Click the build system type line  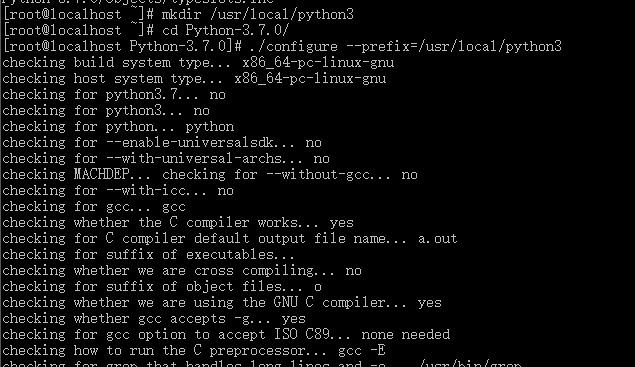tap(198, 63)
